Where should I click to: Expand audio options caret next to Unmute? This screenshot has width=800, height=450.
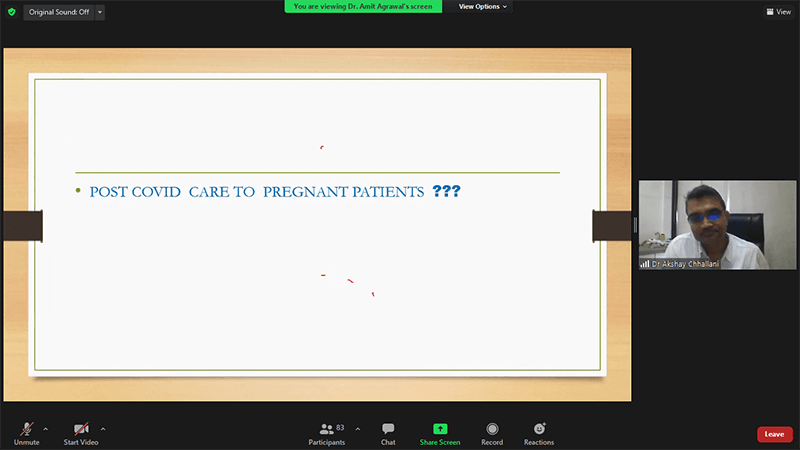coord(46,429)
